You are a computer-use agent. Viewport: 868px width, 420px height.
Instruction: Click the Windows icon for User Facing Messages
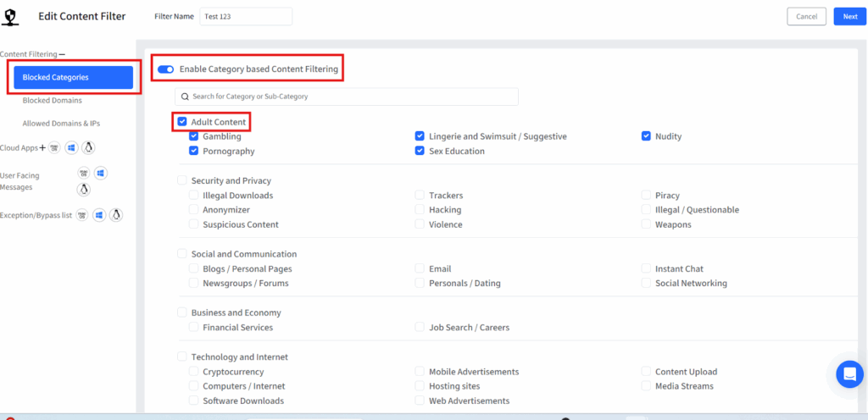coord(100,174)
